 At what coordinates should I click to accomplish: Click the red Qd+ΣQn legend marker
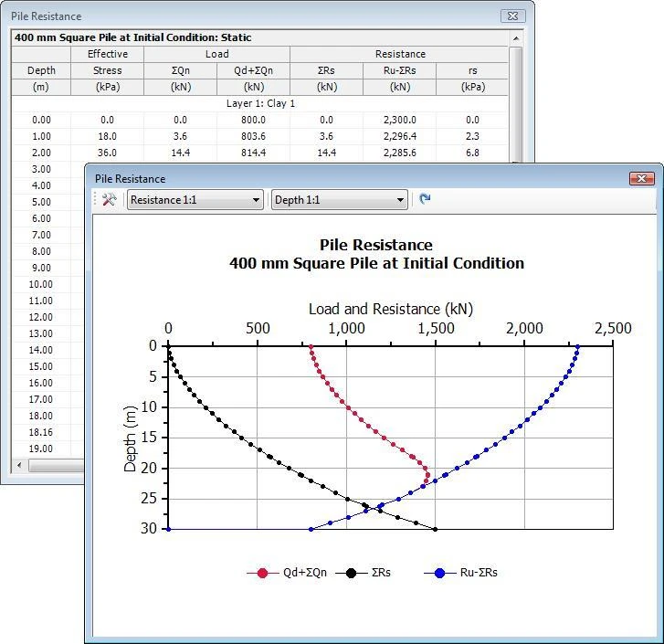263,573
